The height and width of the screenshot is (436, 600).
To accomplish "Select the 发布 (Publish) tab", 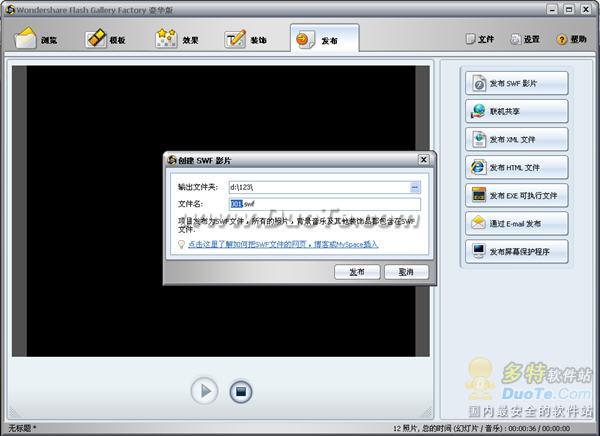I will point(324,38).
